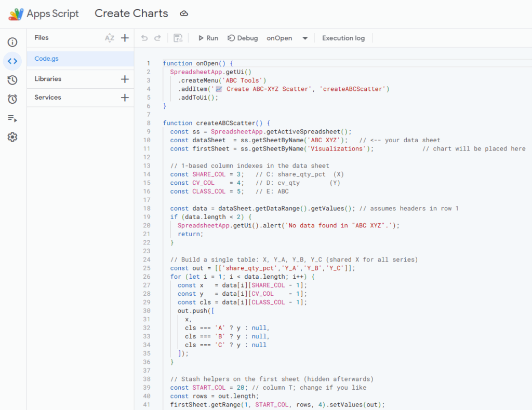532x410 pixels.
Task: Run the selected function
Action: (208, 38)
